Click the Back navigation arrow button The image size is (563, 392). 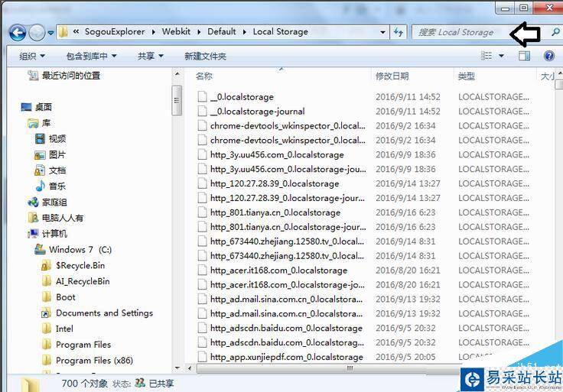click(x=18, y=33)
